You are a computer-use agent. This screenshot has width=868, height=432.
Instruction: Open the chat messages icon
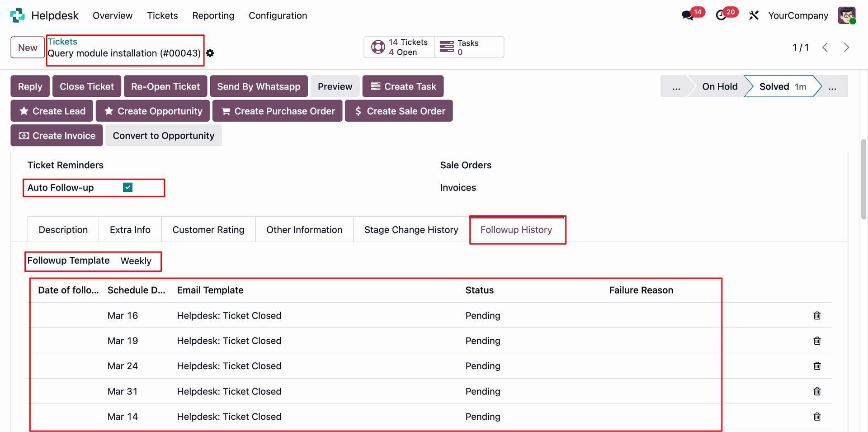(688, 15)
